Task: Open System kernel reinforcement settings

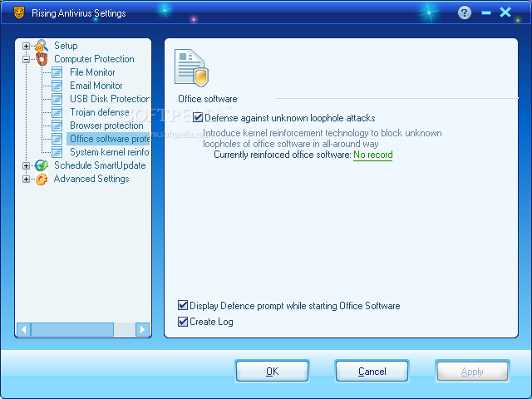Action: point(109,152)
